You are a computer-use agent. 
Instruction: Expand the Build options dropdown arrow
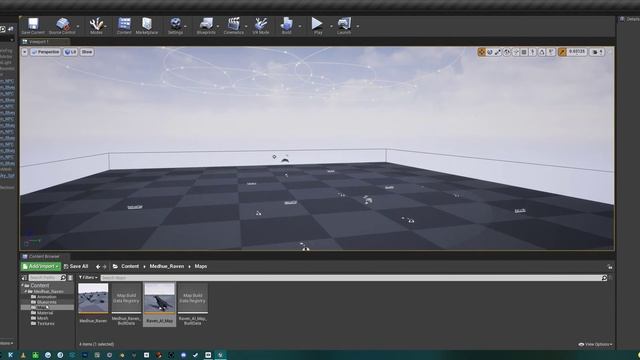click(x=300, y=27)
